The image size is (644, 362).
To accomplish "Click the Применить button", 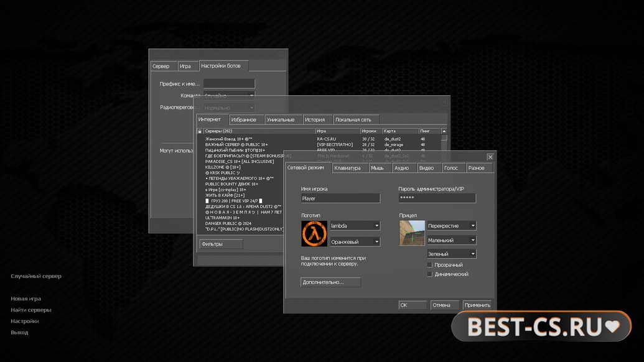I will pos(477,305).
